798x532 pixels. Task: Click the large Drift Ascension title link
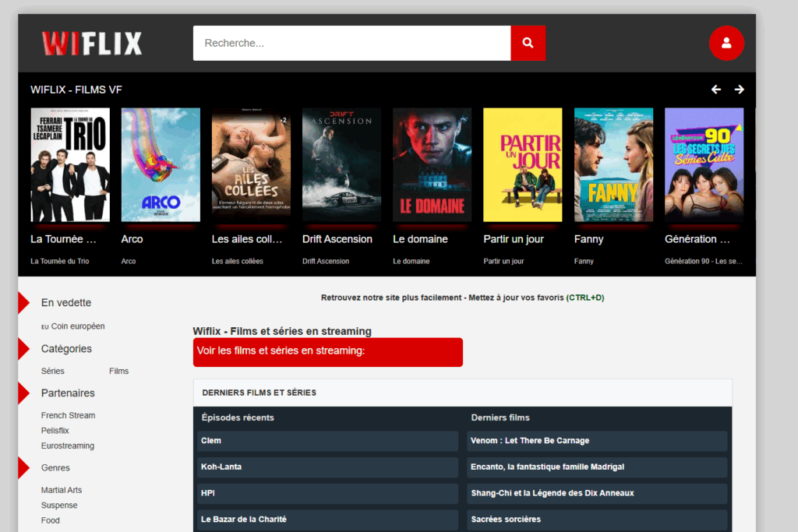(337, 239)
